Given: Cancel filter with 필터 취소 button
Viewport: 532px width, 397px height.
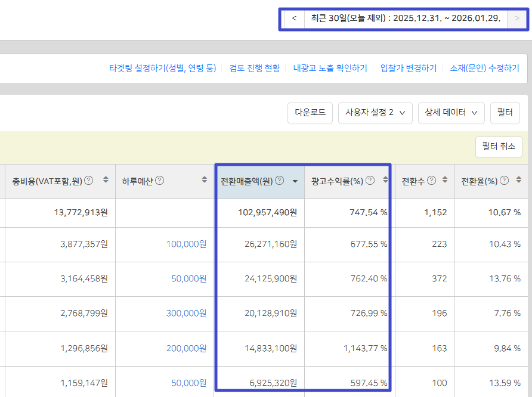Looking at the screenshot, I should point(499,146).
